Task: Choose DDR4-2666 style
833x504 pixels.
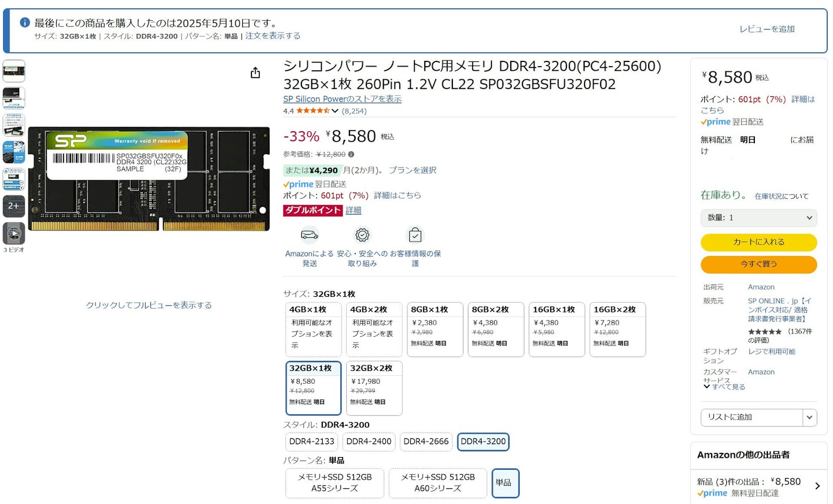Action: click(426, 442)
